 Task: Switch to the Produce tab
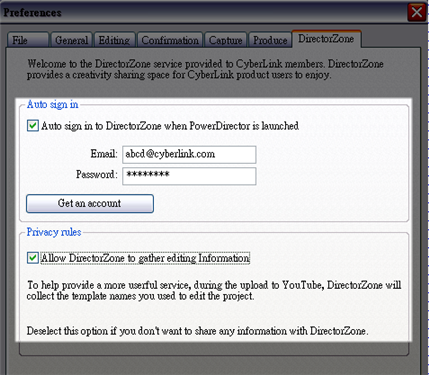click(x=270, y=40)
